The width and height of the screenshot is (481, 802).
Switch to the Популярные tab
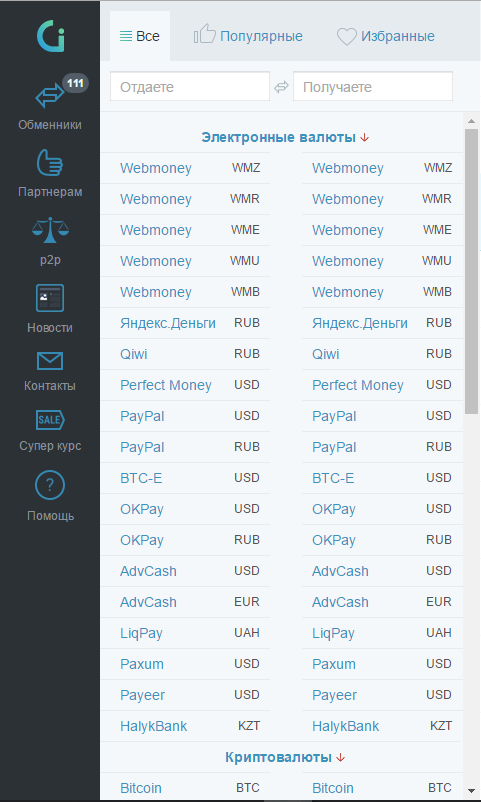248,36
